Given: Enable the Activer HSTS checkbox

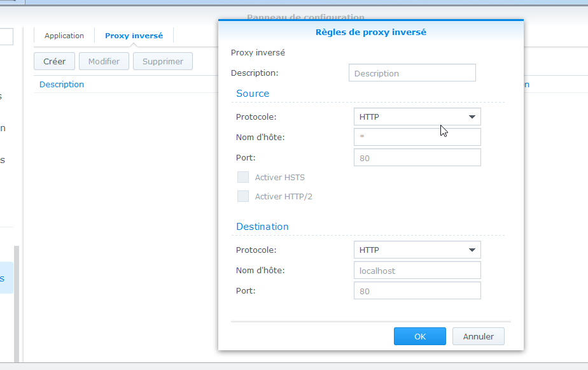Looking at the screenshot, I should pos(243,177).
